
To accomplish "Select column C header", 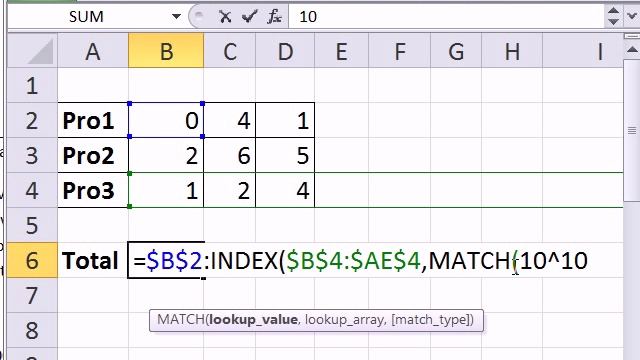I will click(x=230, y=51).
